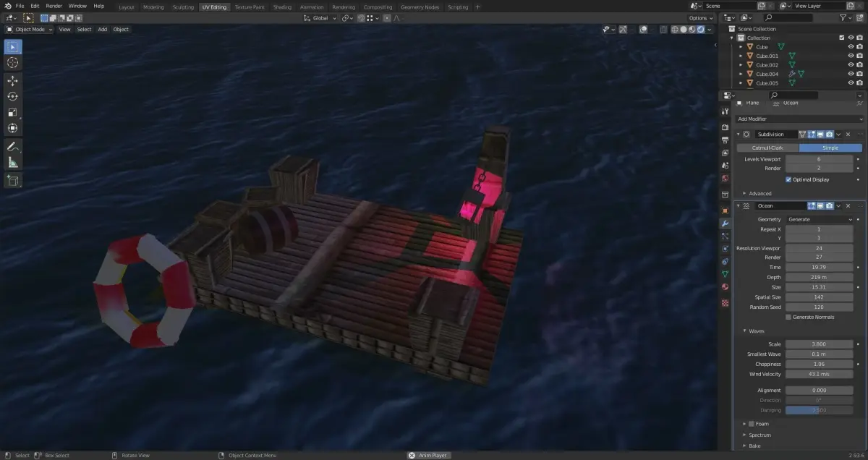The image size is (868, 460).
Task: Expand Cube.005 in outliner
Action: (741, 83)
